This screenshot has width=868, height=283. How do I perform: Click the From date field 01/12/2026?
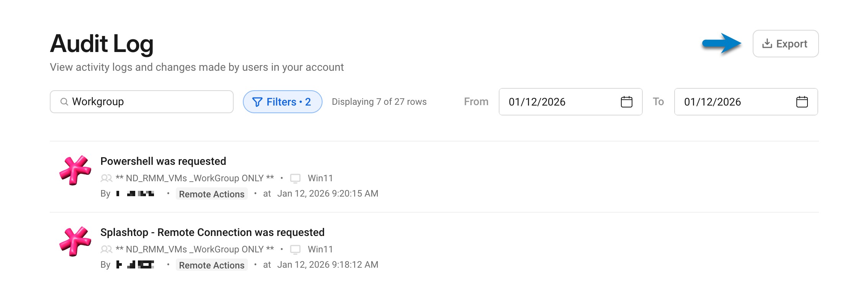(x=570, y=102)
